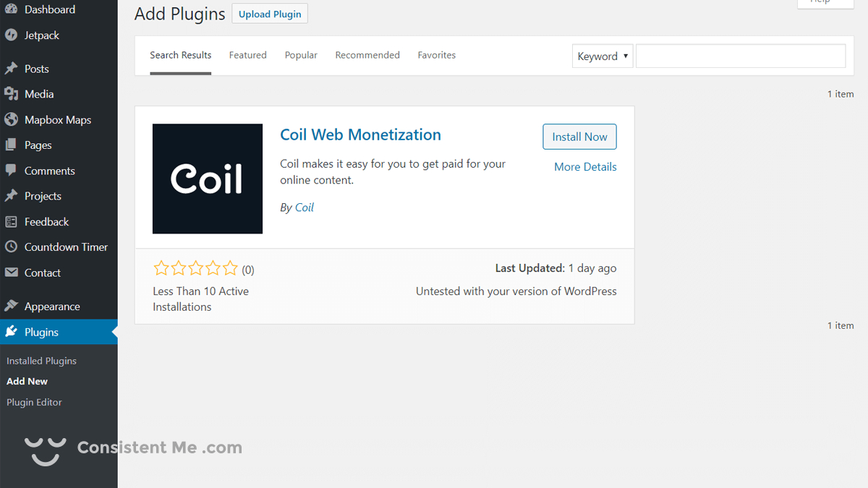Click the Countdown Timer clock icon
This screenshot has height=488, width=868.
(x=11, y=247)
